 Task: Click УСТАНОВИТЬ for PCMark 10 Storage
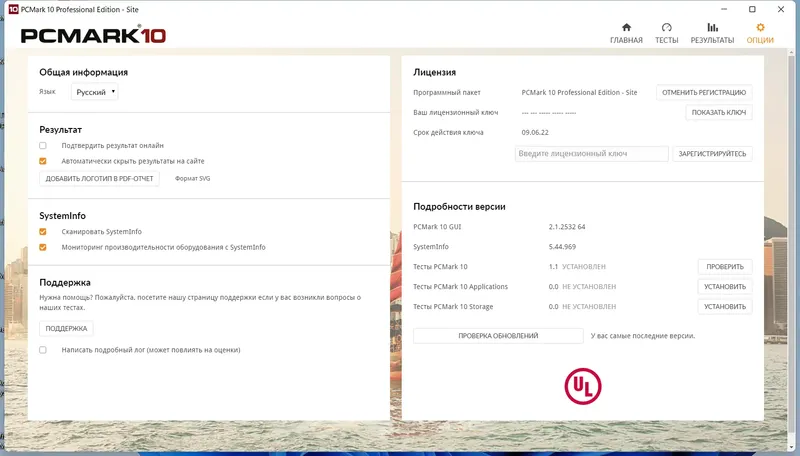point(725,307)
